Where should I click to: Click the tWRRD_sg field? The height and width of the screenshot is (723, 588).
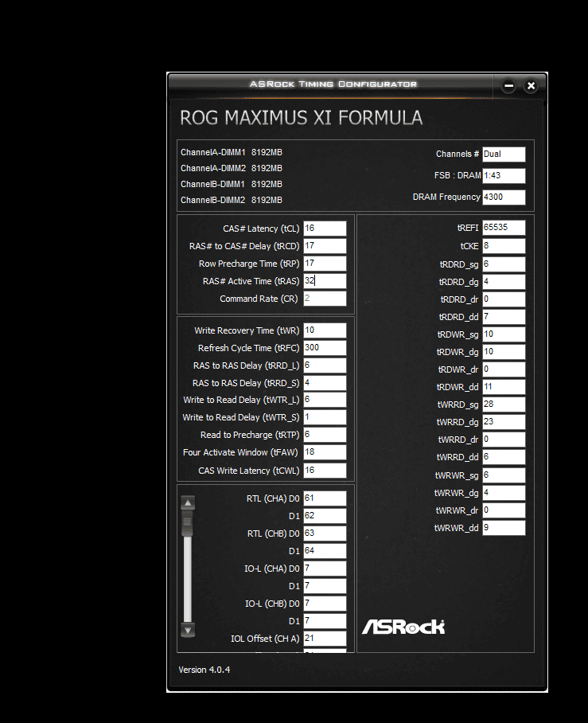[x=504, y=404]
